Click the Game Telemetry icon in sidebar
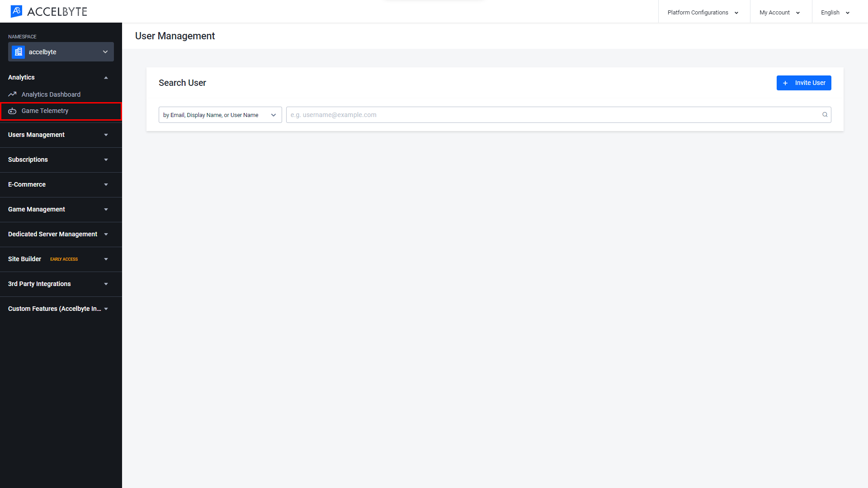Screen dimensions: 868x488 [x=13, y=111]
